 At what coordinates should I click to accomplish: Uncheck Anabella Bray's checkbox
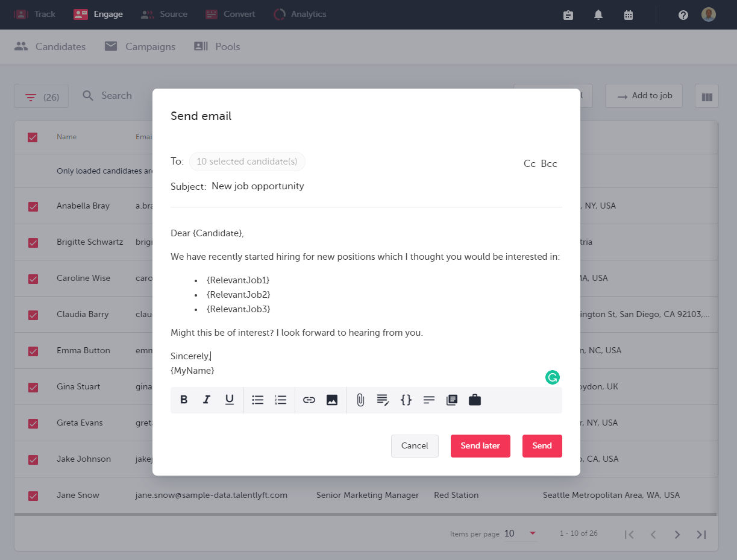coord(33,206)
